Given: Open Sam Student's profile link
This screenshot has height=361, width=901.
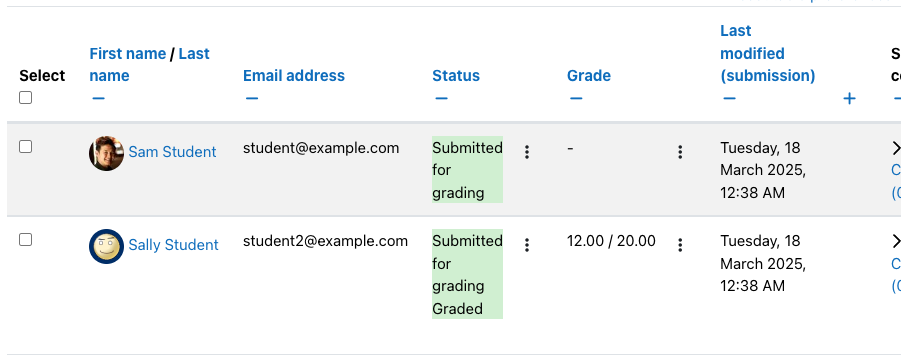Looking at the screenshot, I should click(172, 152).
